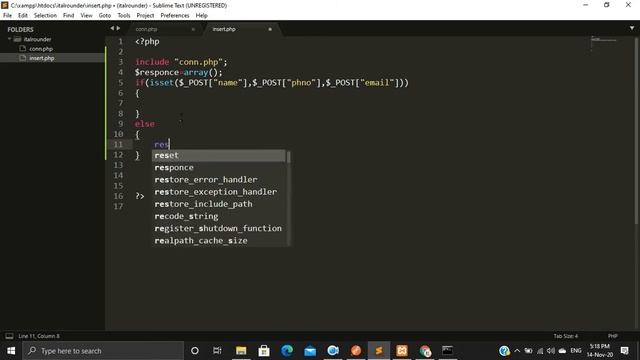640x360 pixels.
Task: Open Task View on the taskbar
Action: click(x=217, y=351)
